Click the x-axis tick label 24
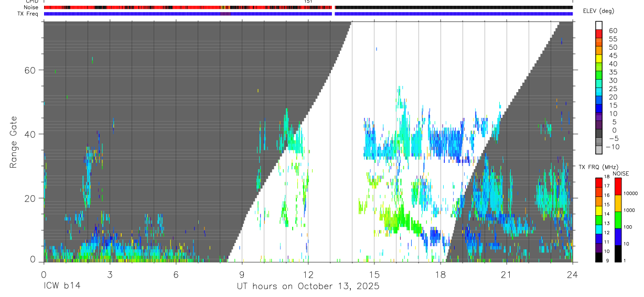 (x=572, y=274)
